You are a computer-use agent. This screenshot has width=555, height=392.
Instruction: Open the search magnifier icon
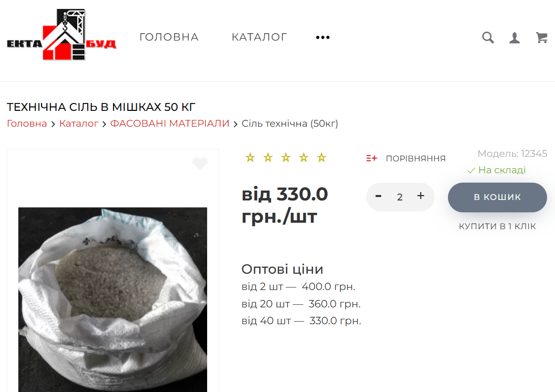(x=488, y=38)
